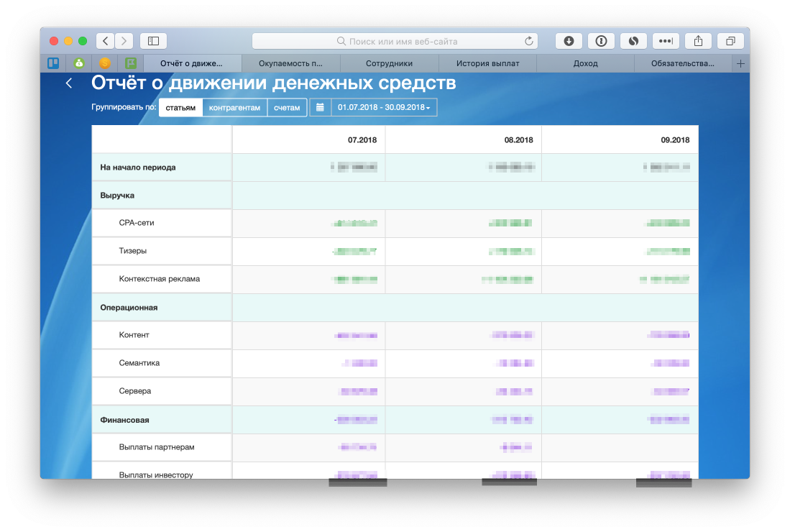
Task: Open the 1Password extension icon
Action: click(x=601, y=41)
